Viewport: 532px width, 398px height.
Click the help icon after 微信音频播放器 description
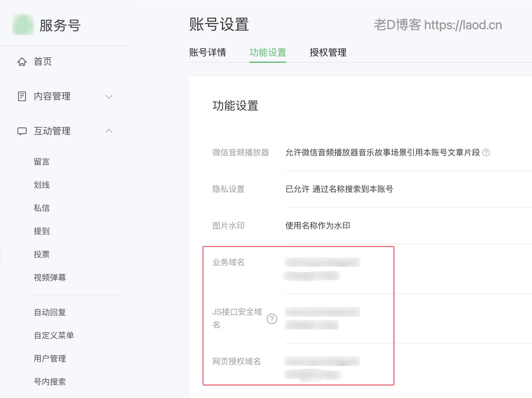[486, 152]
